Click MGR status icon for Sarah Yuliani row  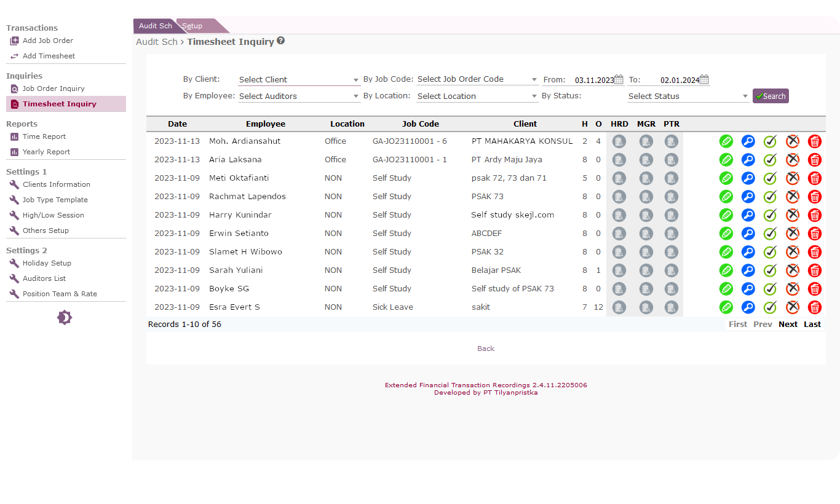[646, 270]
